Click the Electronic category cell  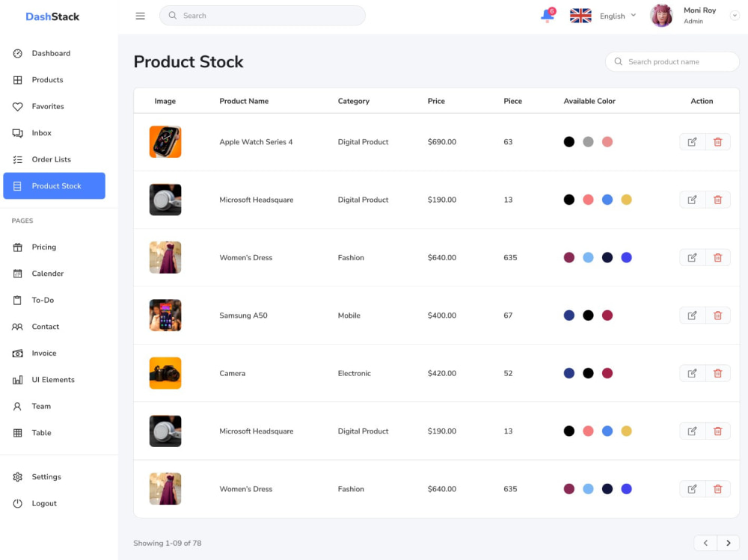click(354, 373)
